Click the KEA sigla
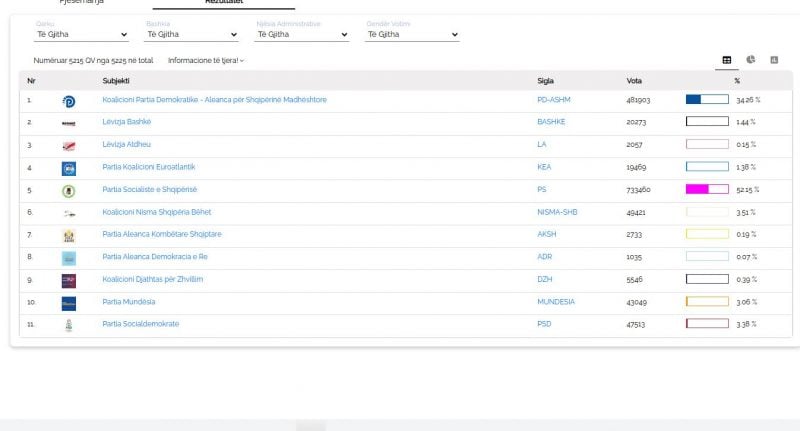Image resolution: width=800 pixels, height=431 pixels. [544, 167]
